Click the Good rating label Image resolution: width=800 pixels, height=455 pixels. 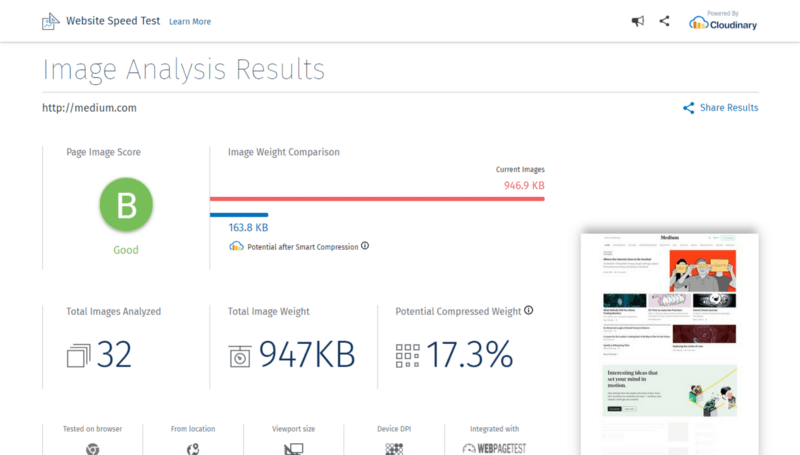coord(126,250)
